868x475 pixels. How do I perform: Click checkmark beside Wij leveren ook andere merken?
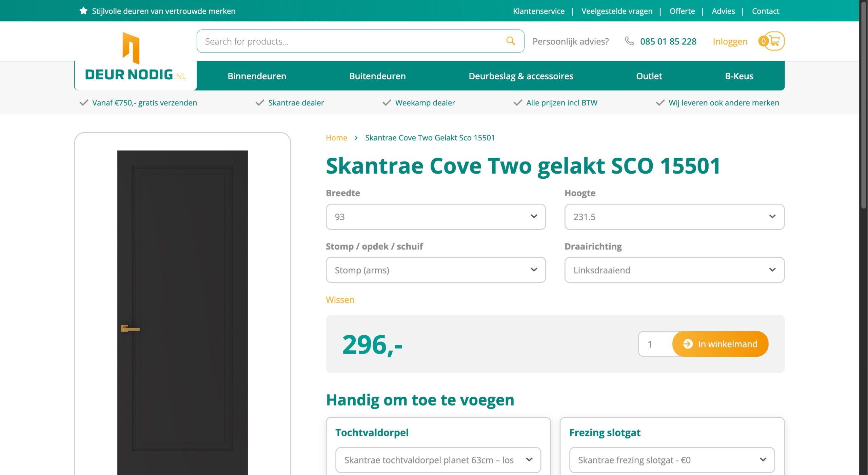pyautogui.click(x=660, y=103)
